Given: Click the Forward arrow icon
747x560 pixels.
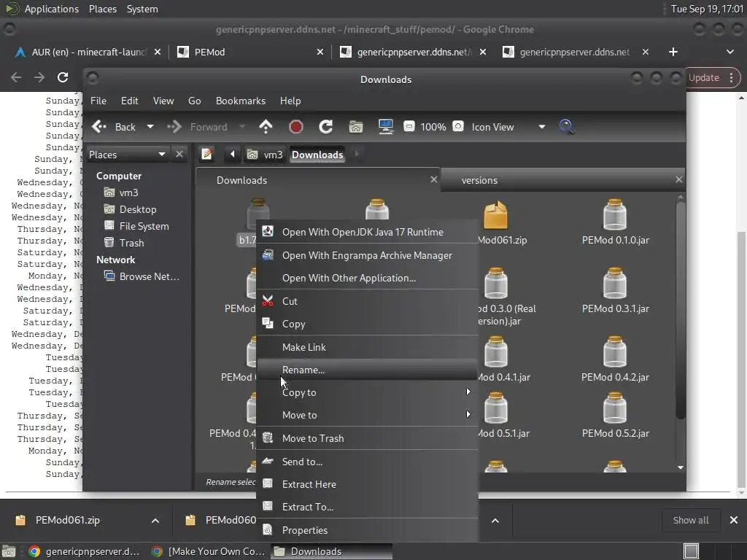Looking at the screenshot, I should [174, 127].
